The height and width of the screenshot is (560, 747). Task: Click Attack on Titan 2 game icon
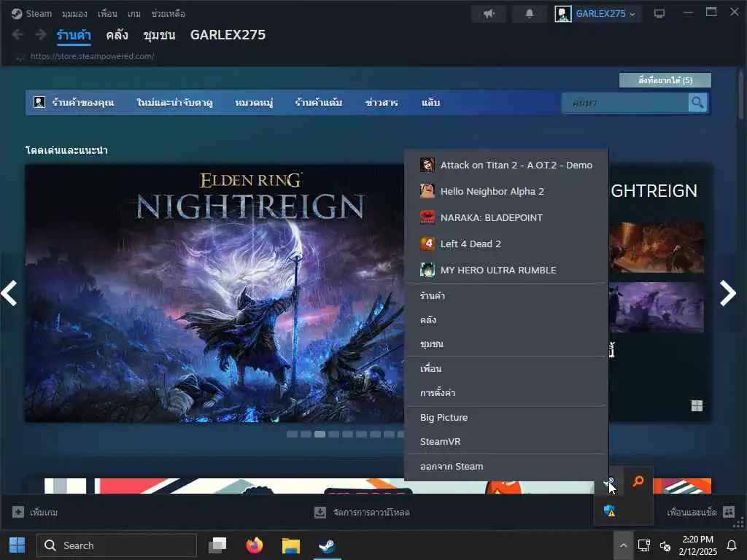[427, 166]
